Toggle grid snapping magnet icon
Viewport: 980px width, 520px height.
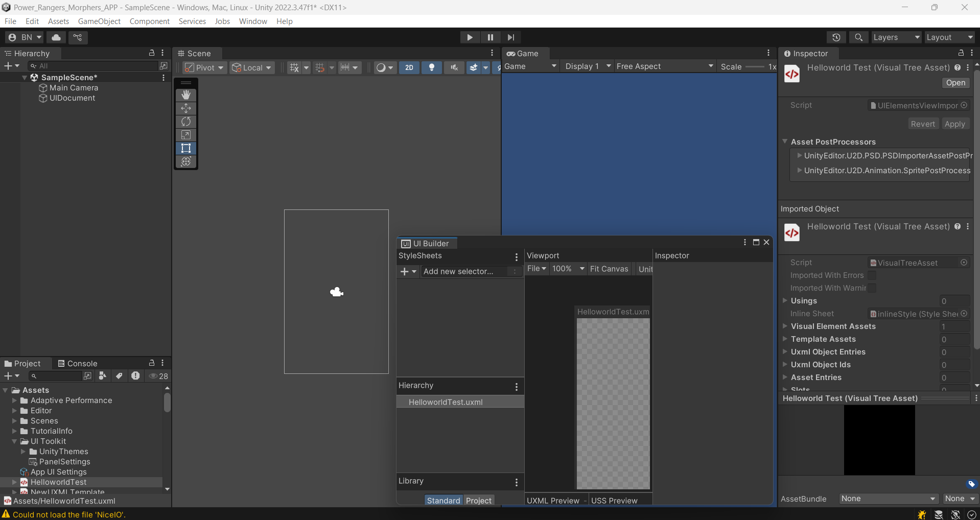click(320, 67)
